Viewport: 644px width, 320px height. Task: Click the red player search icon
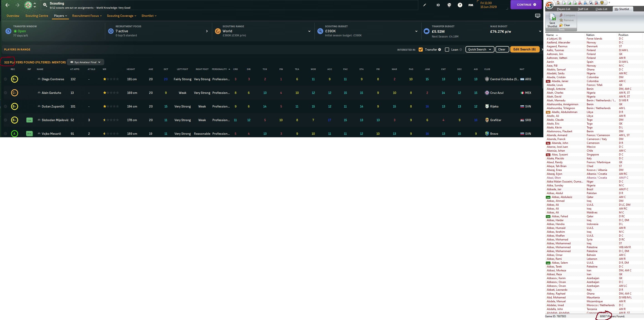tap(580, 3)
